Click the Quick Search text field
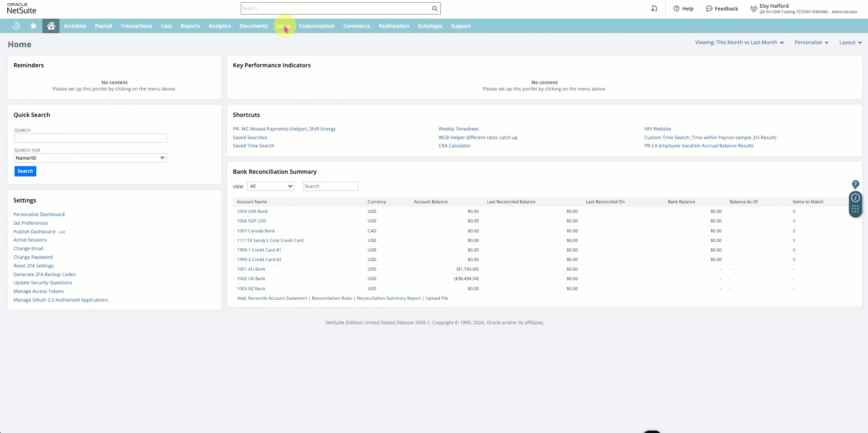Image resolution: width=868 pixels, height=433 pixels. tap(91, 138)
